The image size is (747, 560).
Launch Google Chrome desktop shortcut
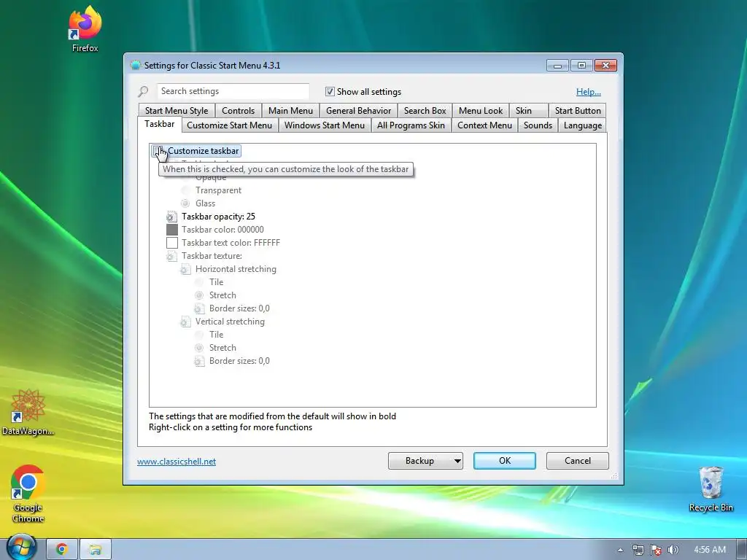(28, 494)
